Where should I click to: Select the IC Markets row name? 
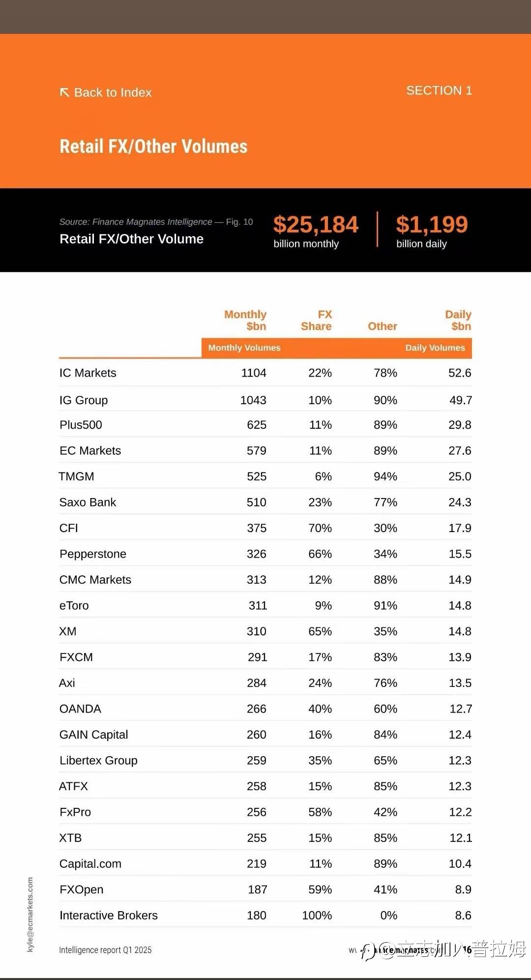point(88,373)
